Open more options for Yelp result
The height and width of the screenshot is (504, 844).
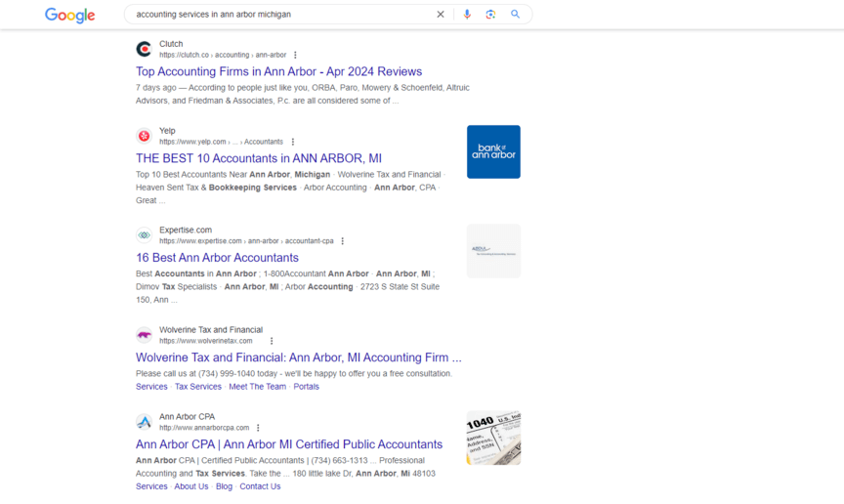(293, 142)
